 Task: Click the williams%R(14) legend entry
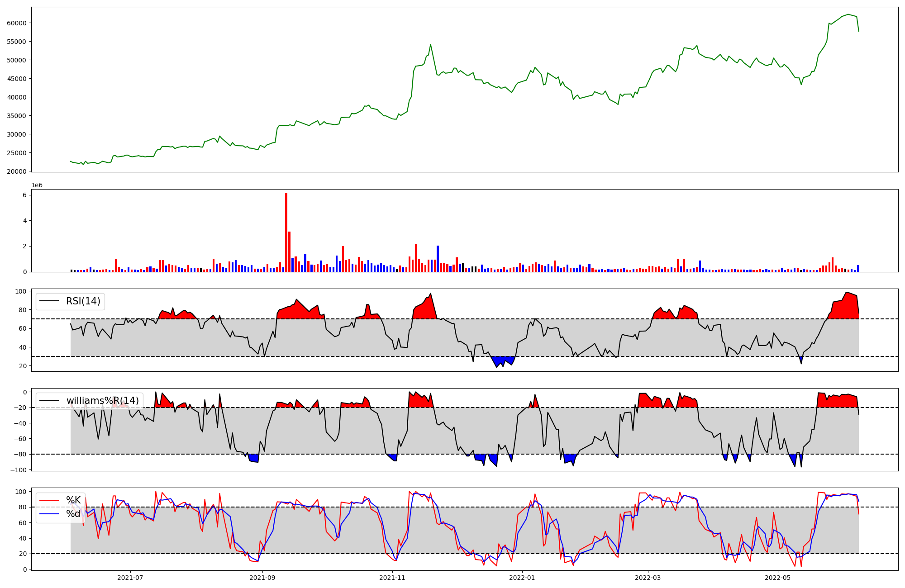(102, 401)
